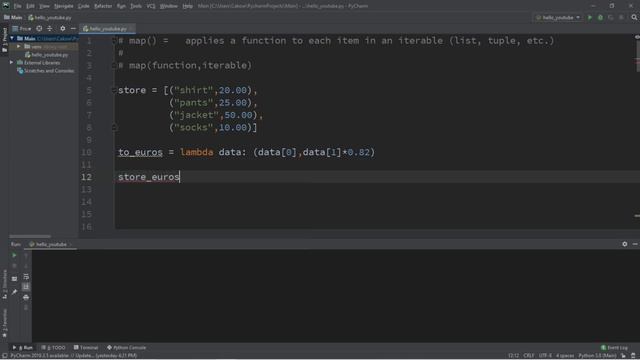Open the Terminal tool window tab
640x360 pixels.
(x=86, y=348)
